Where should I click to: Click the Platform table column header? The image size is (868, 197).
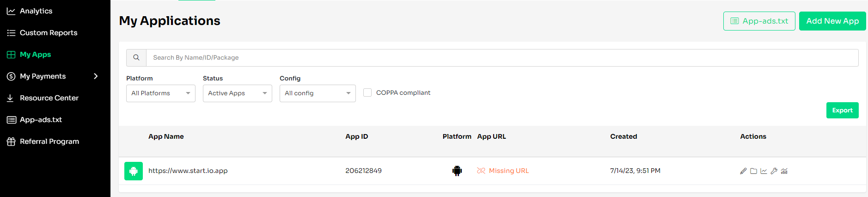point(457,136)
